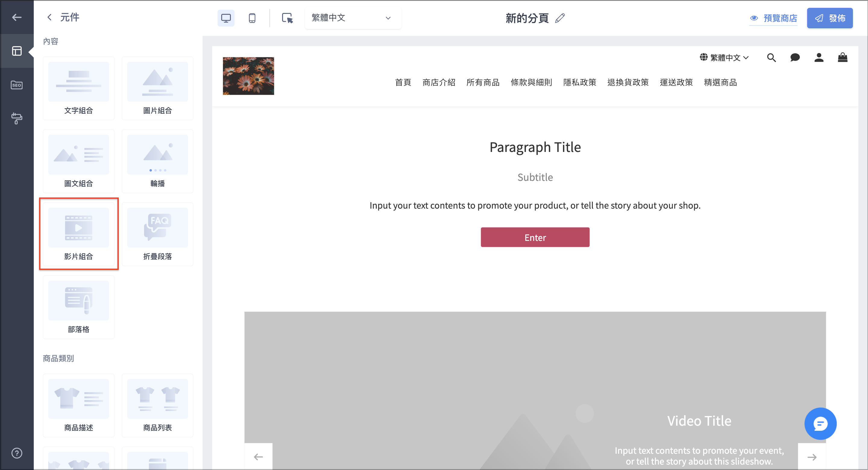The height and width of the screenshot is (470, 868).
Task: Open 隱私政策 navigation item
Action: pyautogui.click(x=580, y=82)
